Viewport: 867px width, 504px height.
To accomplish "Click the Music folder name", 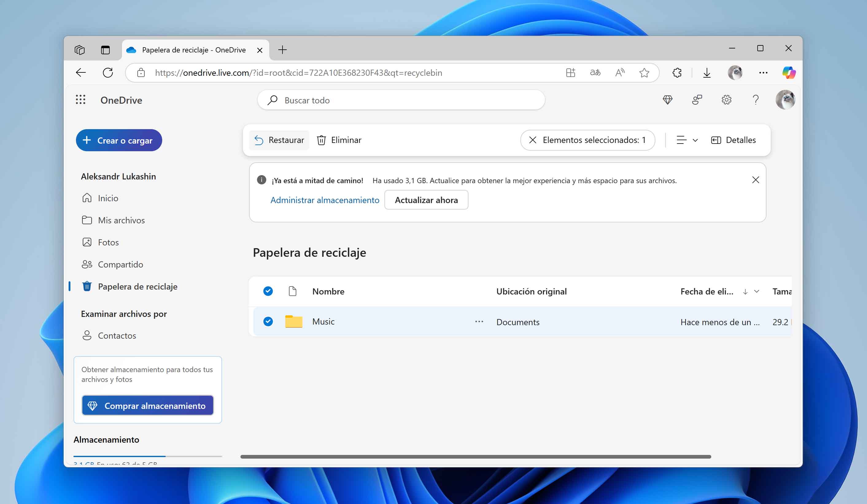I will click(323, 321).
